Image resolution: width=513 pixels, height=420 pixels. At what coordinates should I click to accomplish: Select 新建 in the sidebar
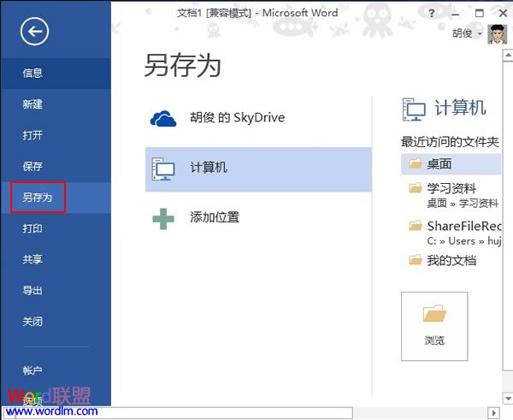32,104
